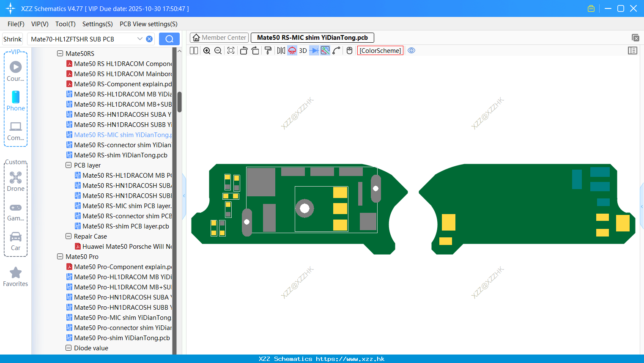Screen dimensions: 644x363
Task: Open Mate50 RS-HL1DRACOM MB+SUB file
Action: (119, 104)
